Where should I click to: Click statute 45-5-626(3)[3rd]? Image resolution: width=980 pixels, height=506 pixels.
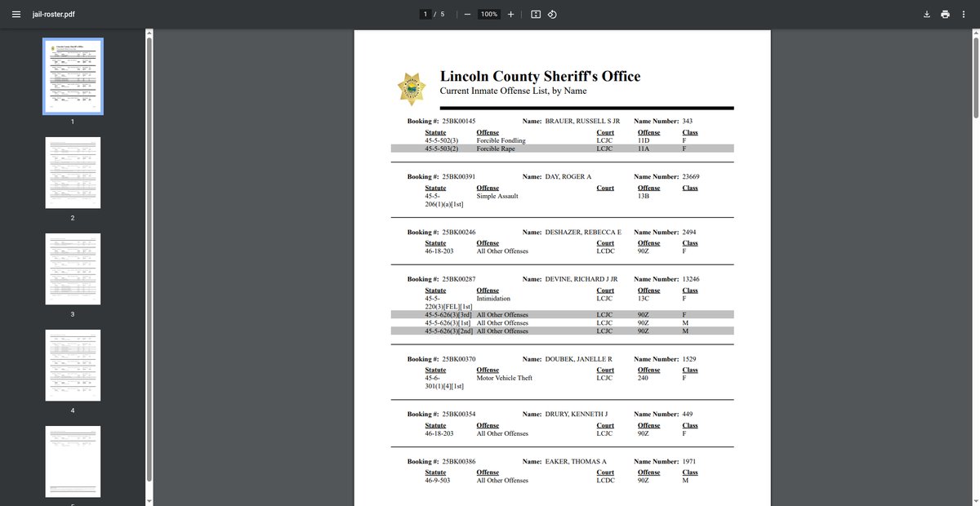click(x=449, y=315)
